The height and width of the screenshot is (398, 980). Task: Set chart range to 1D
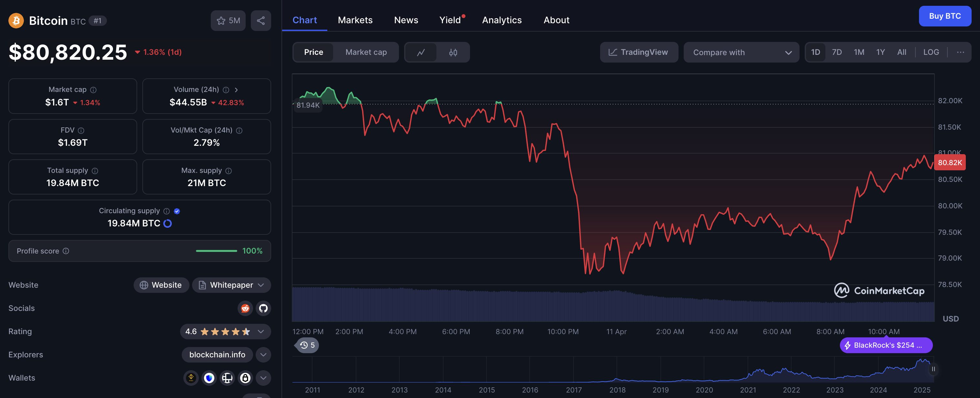click(x=816, y=52)
